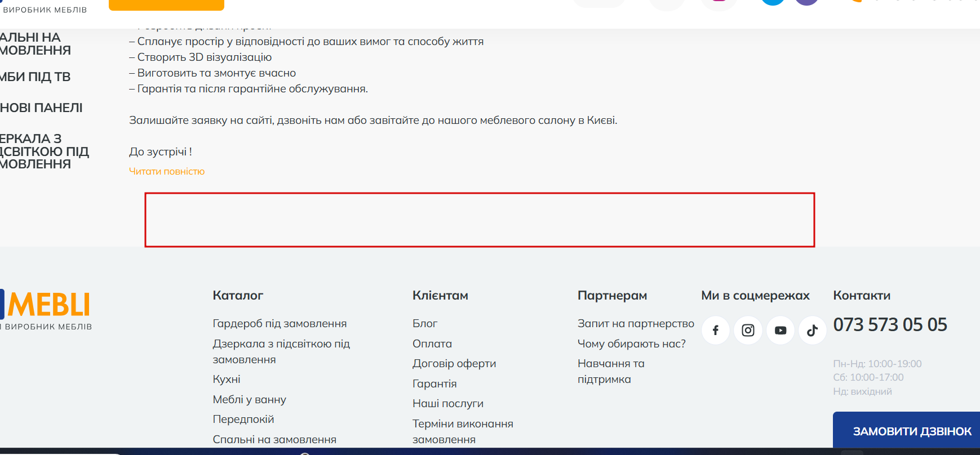This screenshot has width=980, height=455.
Task: Select sidebar item ending 'З ПІДСВІТКОЮ ПІД ЗАМОВЛЕННЯ'
Action: click(45, 151)
